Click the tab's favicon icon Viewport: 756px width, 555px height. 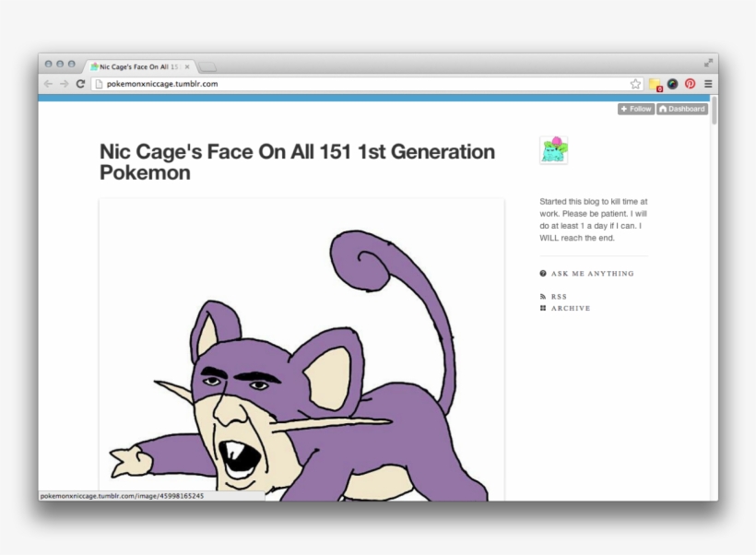(94, 67)
